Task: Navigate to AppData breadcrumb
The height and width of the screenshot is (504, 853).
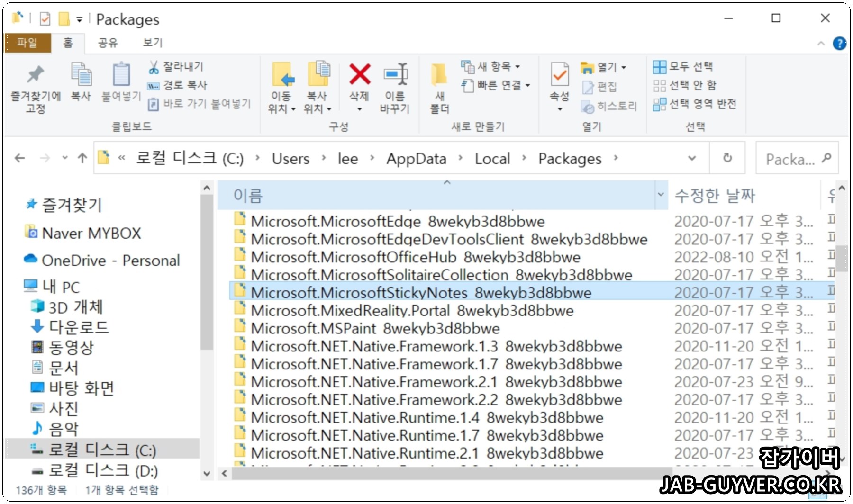Action: pyautogui.click(x=416, y=159)
